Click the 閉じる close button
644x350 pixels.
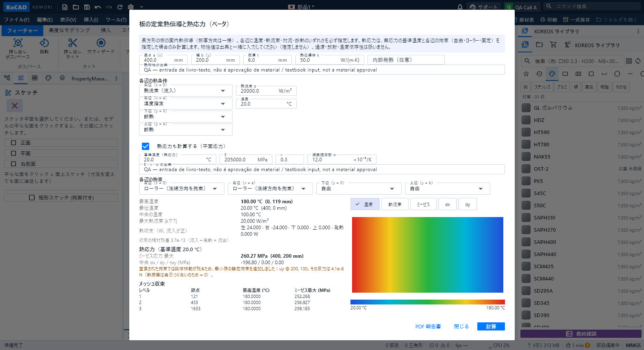(x=461, y=326)
